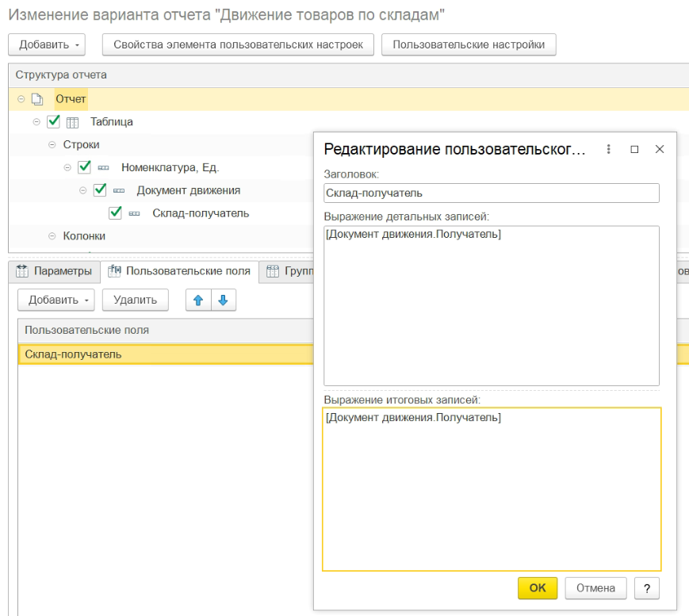Switch to the Параметры tab

point(54,271)
